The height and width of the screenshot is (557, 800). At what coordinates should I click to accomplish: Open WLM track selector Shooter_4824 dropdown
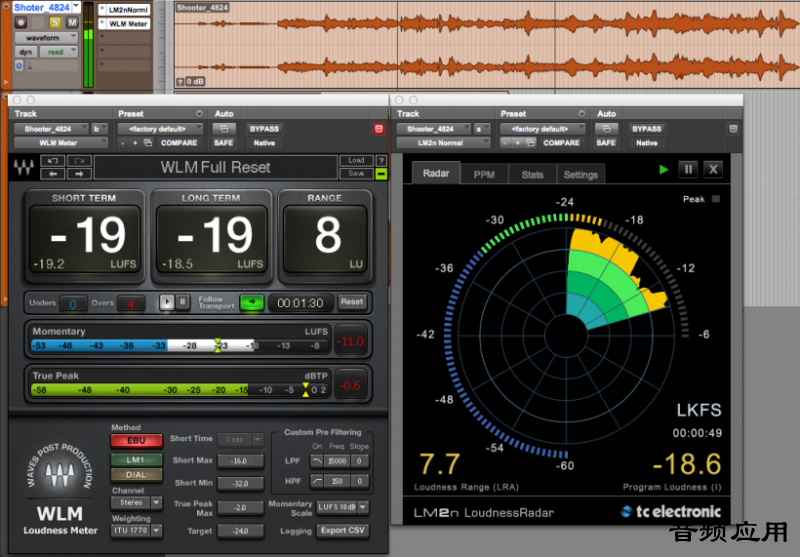pos(51,129)
